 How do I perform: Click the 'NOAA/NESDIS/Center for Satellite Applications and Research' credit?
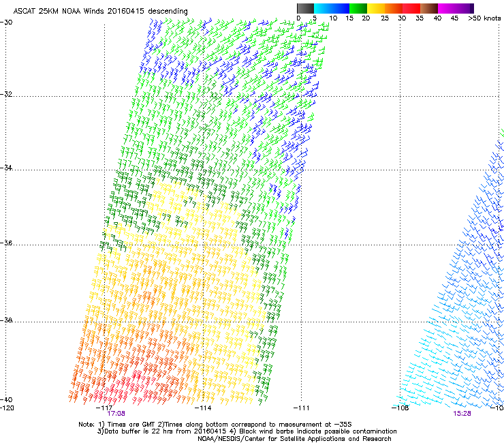coord(294,439)
